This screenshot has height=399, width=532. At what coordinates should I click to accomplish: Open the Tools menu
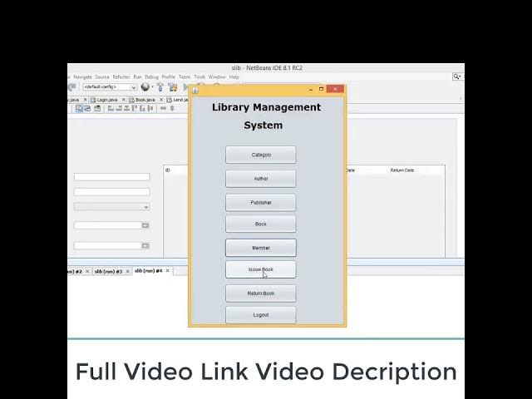coord(199,77)
